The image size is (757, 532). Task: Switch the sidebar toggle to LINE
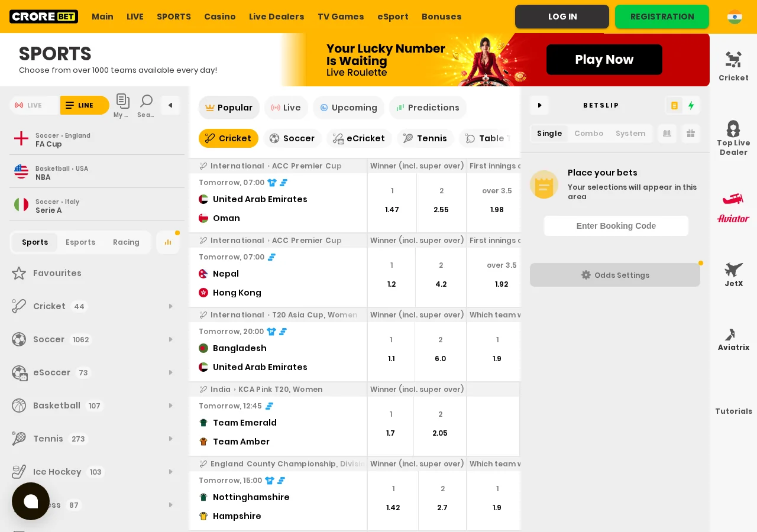coord(85,105)
